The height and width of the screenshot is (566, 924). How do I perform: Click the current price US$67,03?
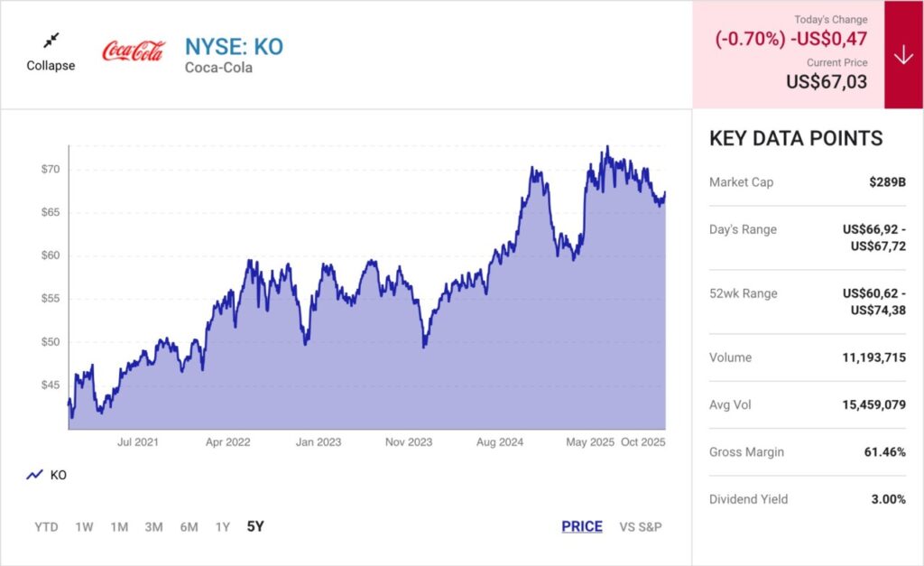[x=827, y=82]
